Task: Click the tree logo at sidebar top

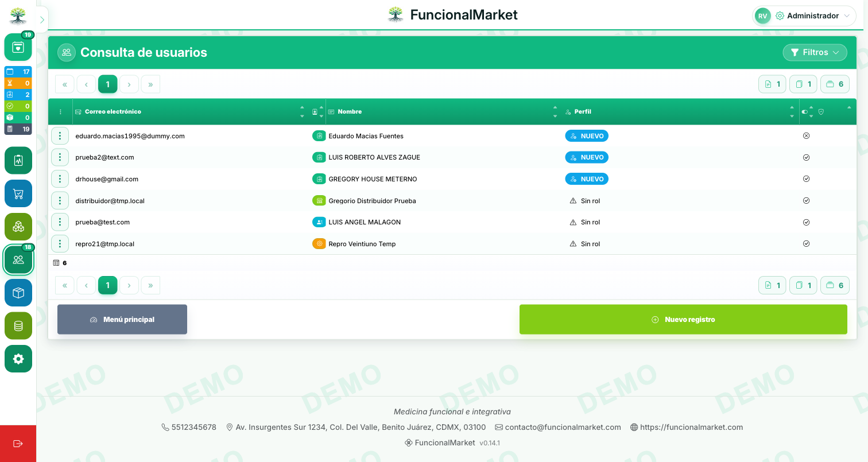Action: pyautogui.click(x=18, y=16)
